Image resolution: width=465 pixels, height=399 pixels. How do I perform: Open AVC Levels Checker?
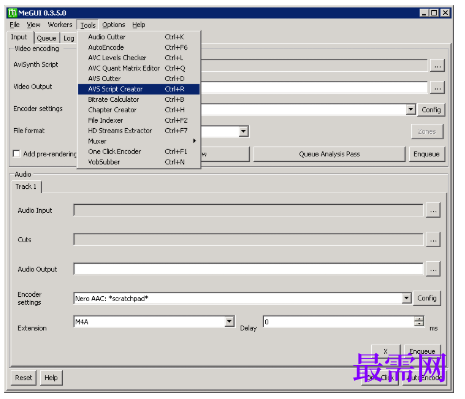139,58
